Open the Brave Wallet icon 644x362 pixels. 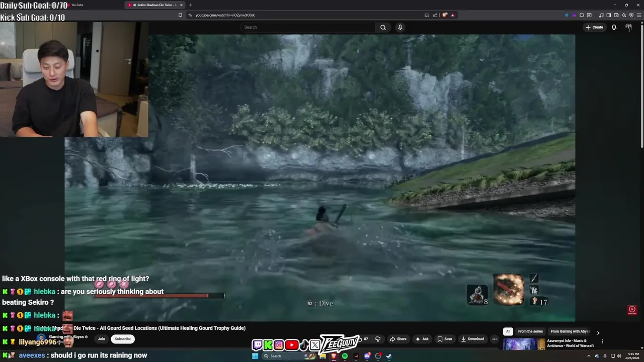coord(616,15)
